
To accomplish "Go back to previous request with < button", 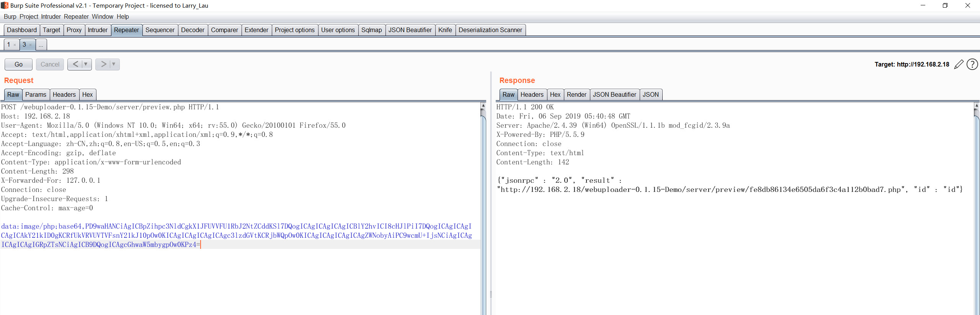I will click(75, 64).
